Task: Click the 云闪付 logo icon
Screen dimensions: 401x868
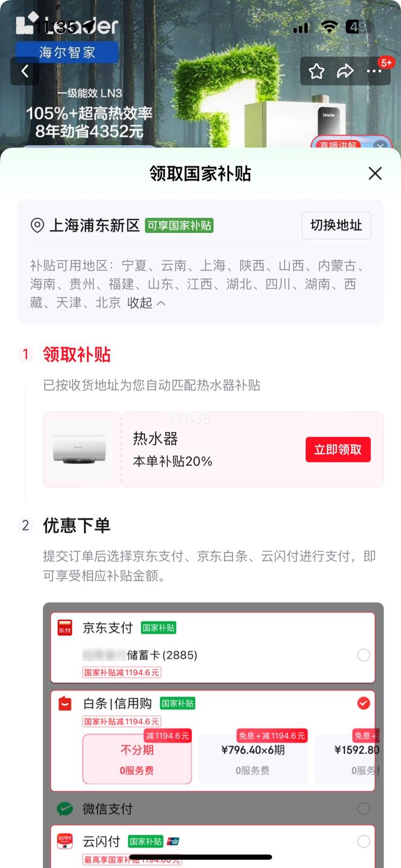Action: (65, 842)
